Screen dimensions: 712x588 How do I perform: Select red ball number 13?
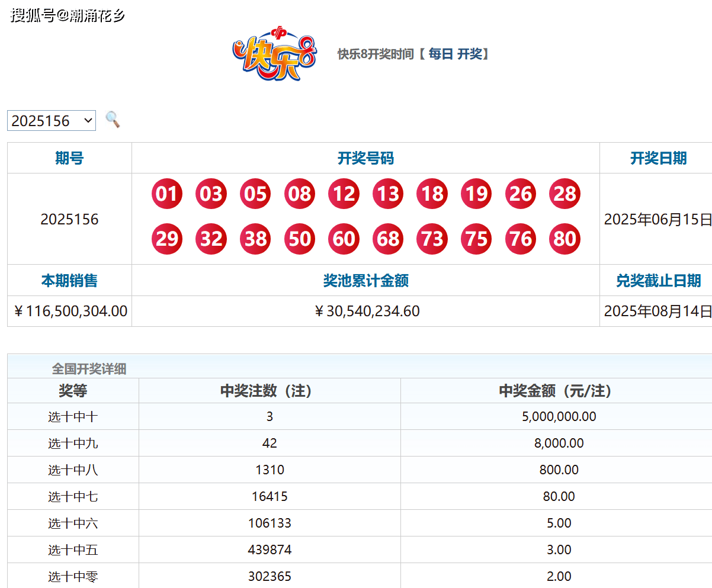coord(388,194)
